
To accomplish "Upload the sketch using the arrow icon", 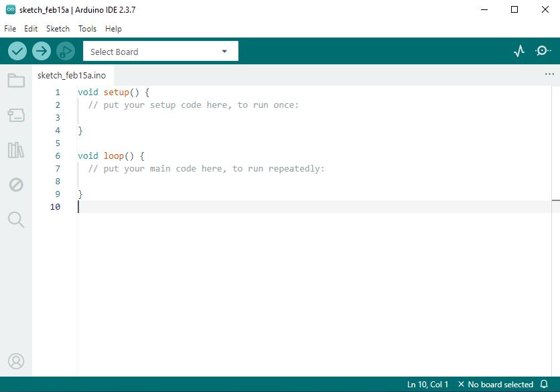I will [x=41, y=50].
